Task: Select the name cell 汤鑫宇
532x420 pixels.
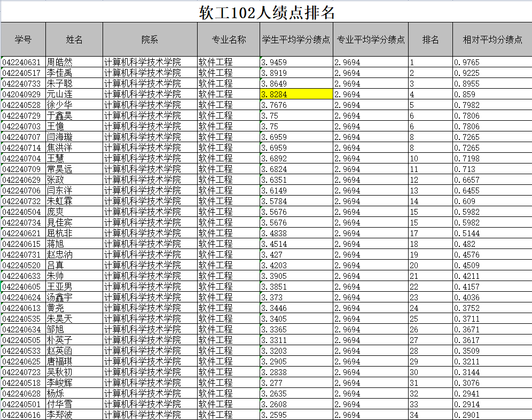Action: (x=74, y=298)
